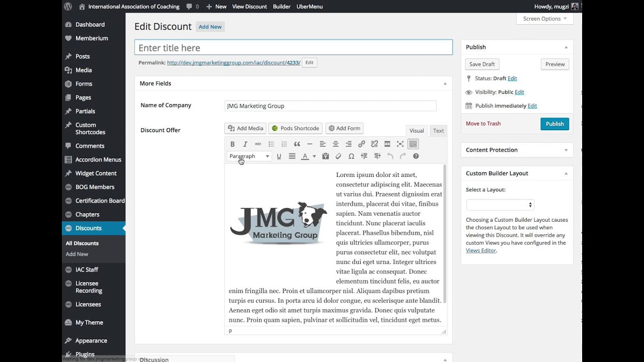Open editor keyboard shortcuts help

[x=416, y=156]
